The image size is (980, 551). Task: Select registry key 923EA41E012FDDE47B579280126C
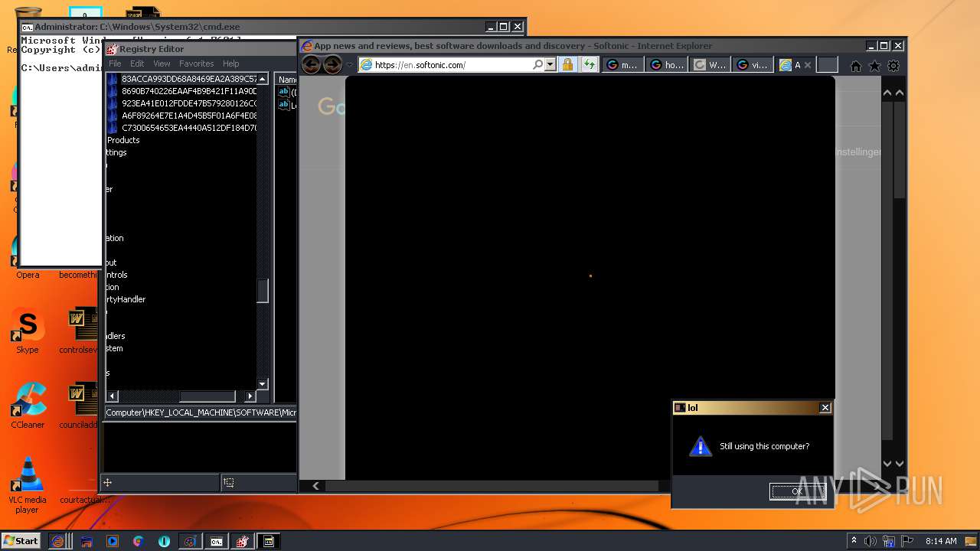pos(188,103)
